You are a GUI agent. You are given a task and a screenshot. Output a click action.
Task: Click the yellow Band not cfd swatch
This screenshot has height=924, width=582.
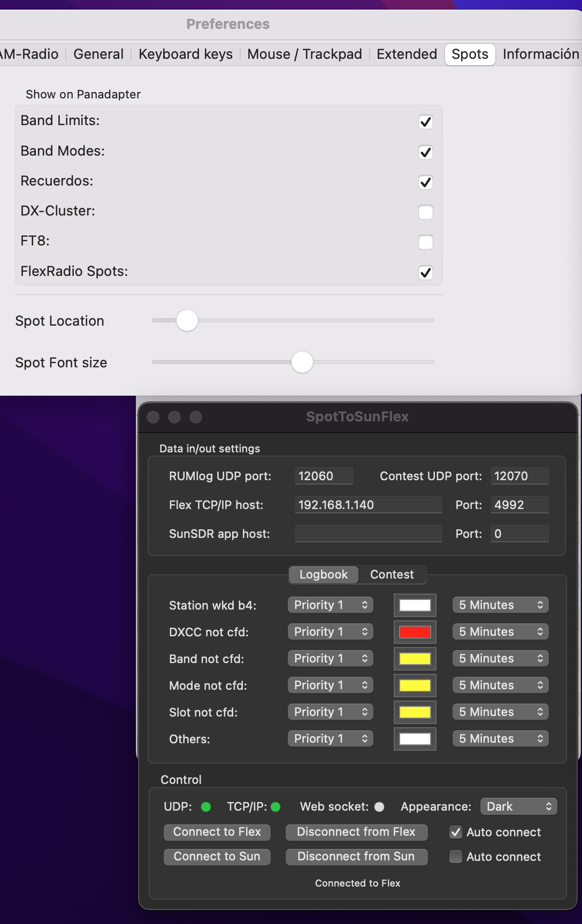[x=415, y=659]
